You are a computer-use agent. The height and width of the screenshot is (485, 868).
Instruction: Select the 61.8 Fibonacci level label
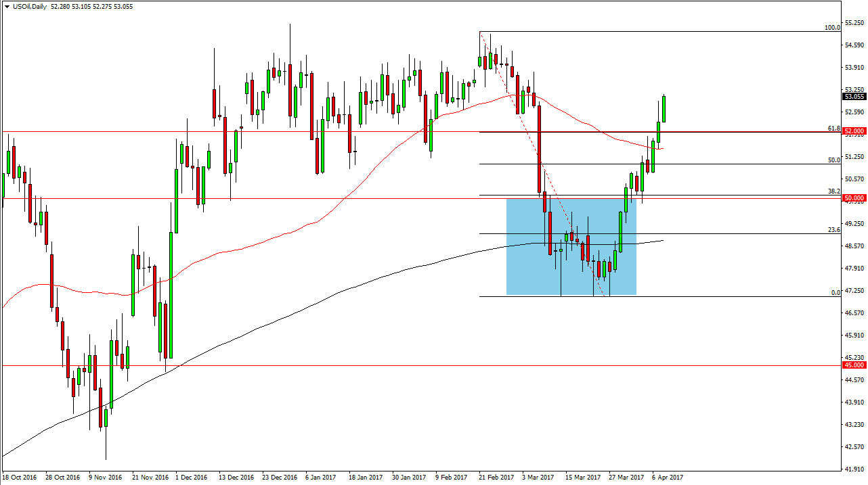coord(834,128)
